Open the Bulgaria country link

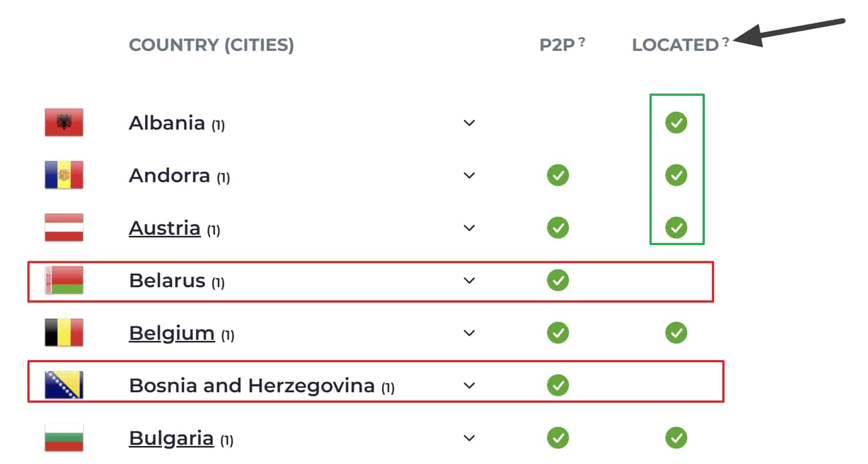pyautogui.click(x=171, y=438)
